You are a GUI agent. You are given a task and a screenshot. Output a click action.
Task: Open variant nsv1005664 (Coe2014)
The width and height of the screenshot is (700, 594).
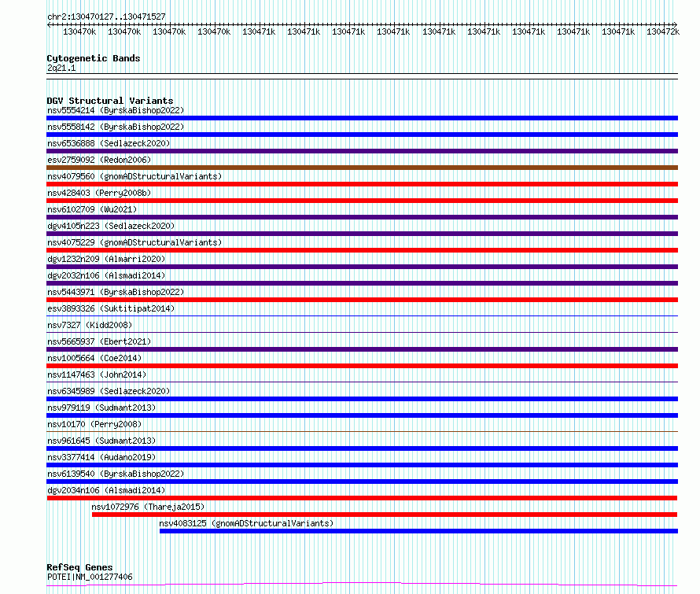click(94, 358)
